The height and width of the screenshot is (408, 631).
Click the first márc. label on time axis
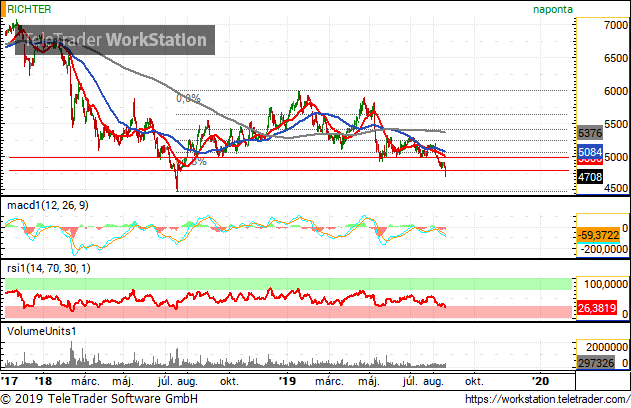[85, 381]
